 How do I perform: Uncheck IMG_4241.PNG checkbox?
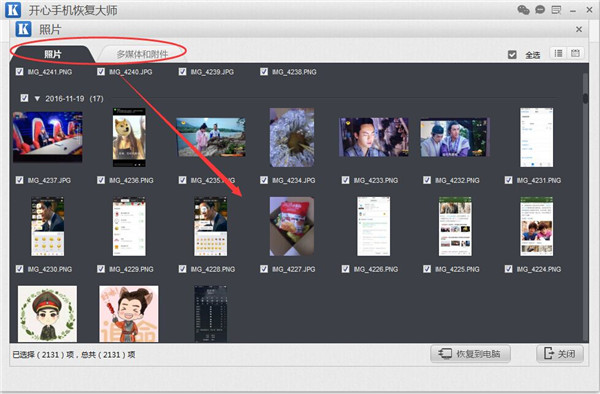point(19,72)
